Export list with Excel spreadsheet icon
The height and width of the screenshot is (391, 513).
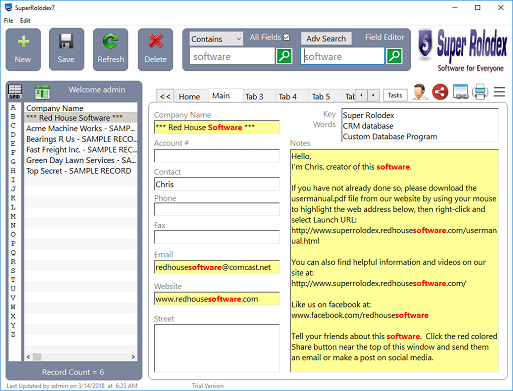coord(42,92)
